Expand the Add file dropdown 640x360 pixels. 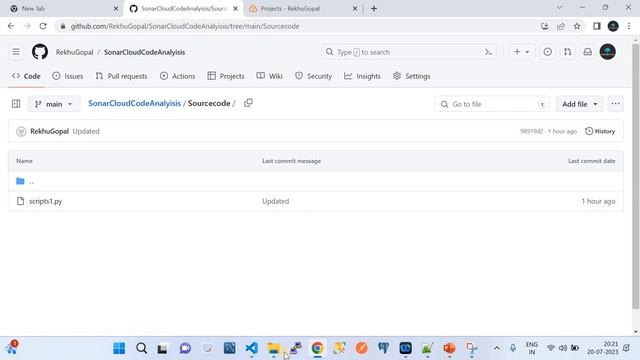[580, 104]
